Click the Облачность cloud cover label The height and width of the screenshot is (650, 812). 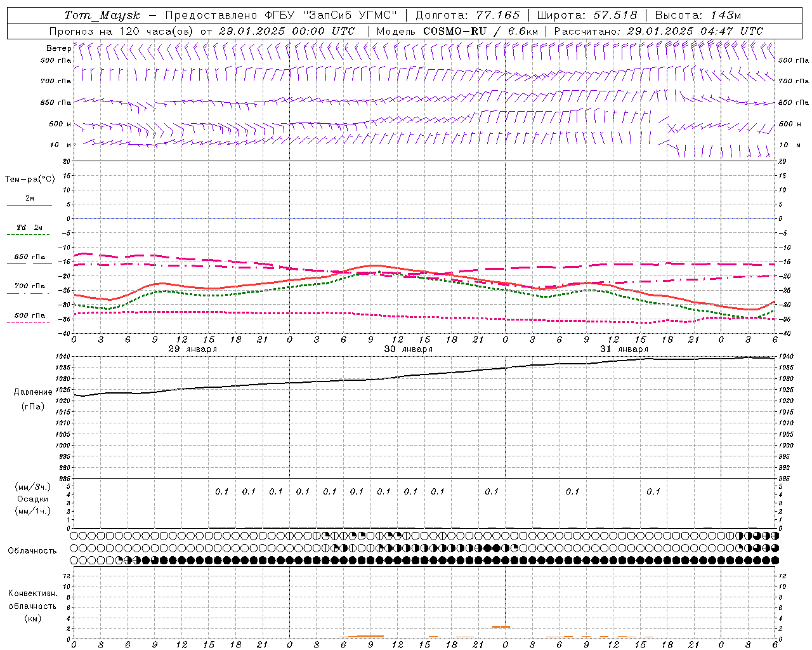click(32, 551)
